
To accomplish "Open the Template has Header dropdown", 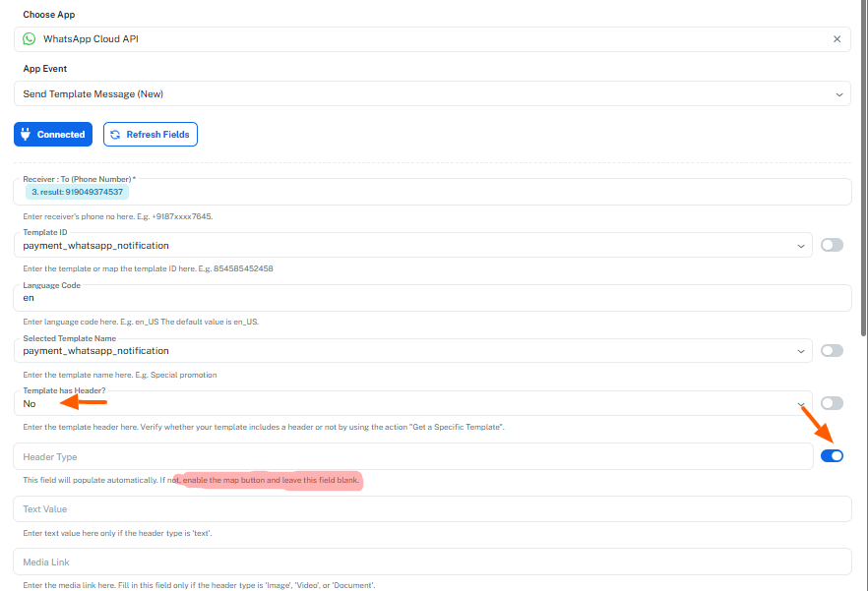I will tap(413, 403).
